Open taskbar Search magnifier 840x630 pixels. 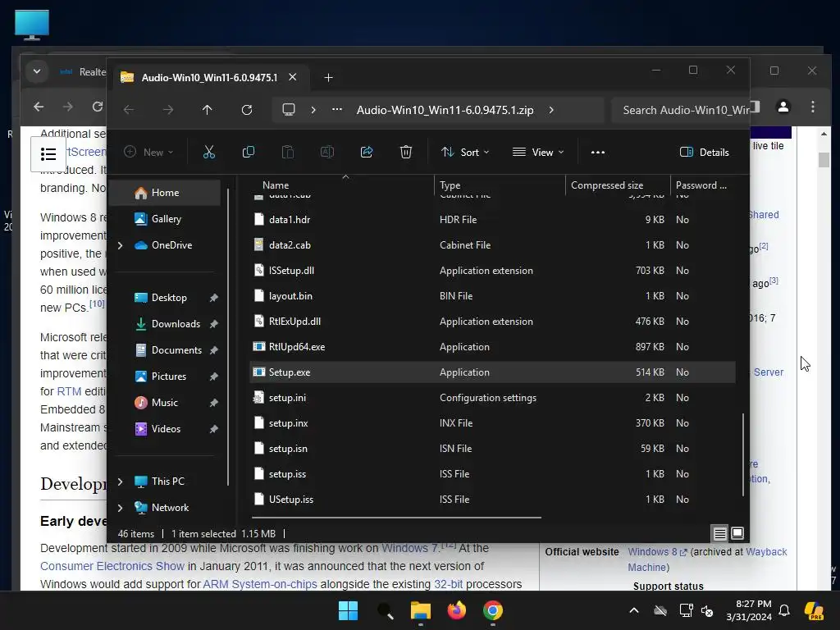pyautogui.click(x=385, y=610)
